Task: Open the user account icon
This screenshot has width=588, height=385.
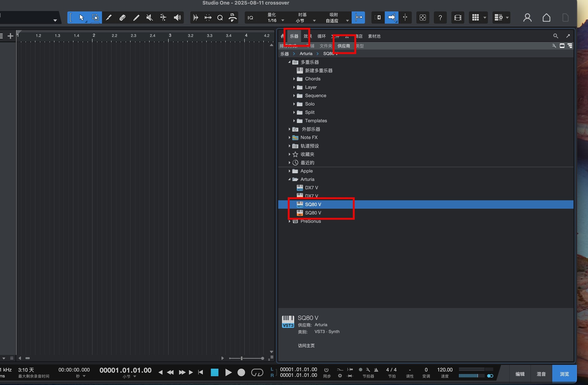Action: click(x=527, y=17)
